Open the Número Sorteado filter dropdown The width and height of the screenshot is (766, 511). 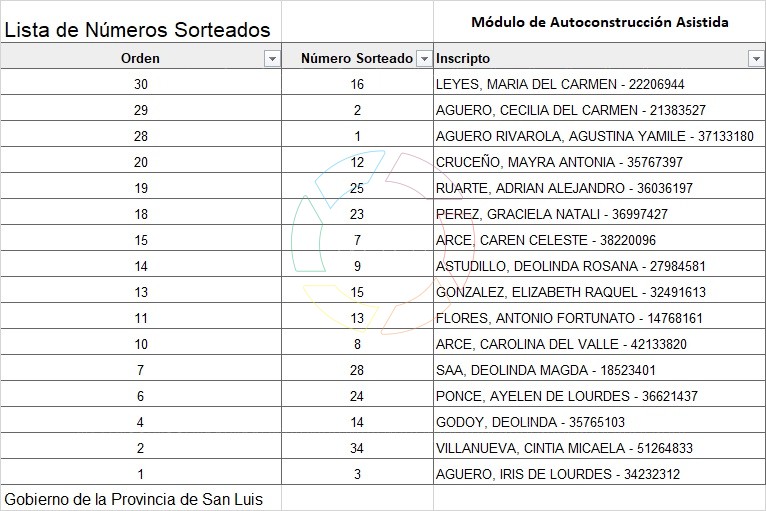[x=424, y=59]
